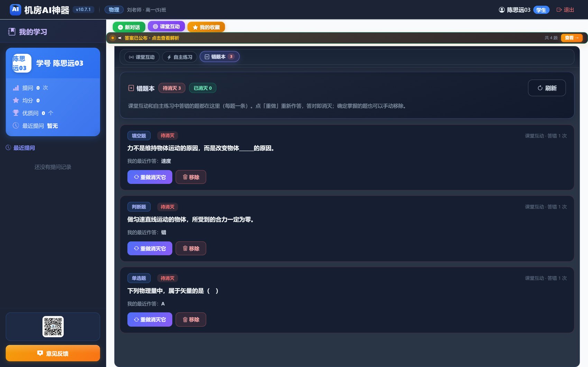Click the 学生 role badge
This screenshot has width=588, height=367.
click(x=541, y=10)
